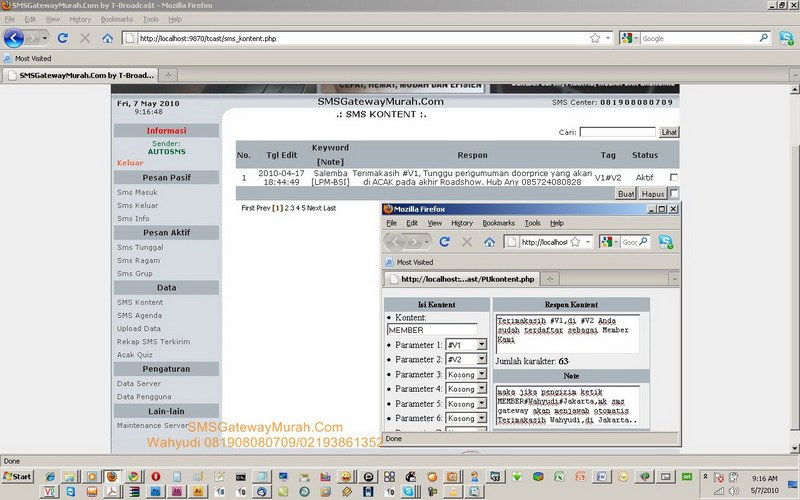The image size is (800, 500).
Task: Select SMSGatewayMurah.Com tab in main window
Action: [81, 75]
